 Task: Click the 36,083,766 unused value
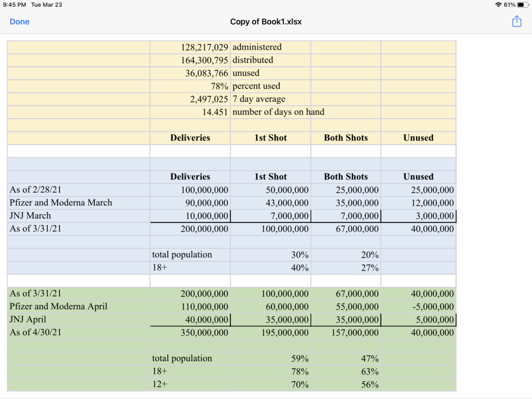pyautogui.click(x=206, y=73)
